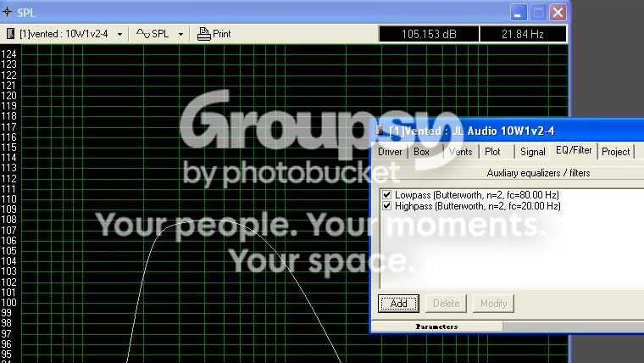Viewport: 644px width, 363px height.
Task: Click the 21.84 Hz readout field
Action: point(523,34)
